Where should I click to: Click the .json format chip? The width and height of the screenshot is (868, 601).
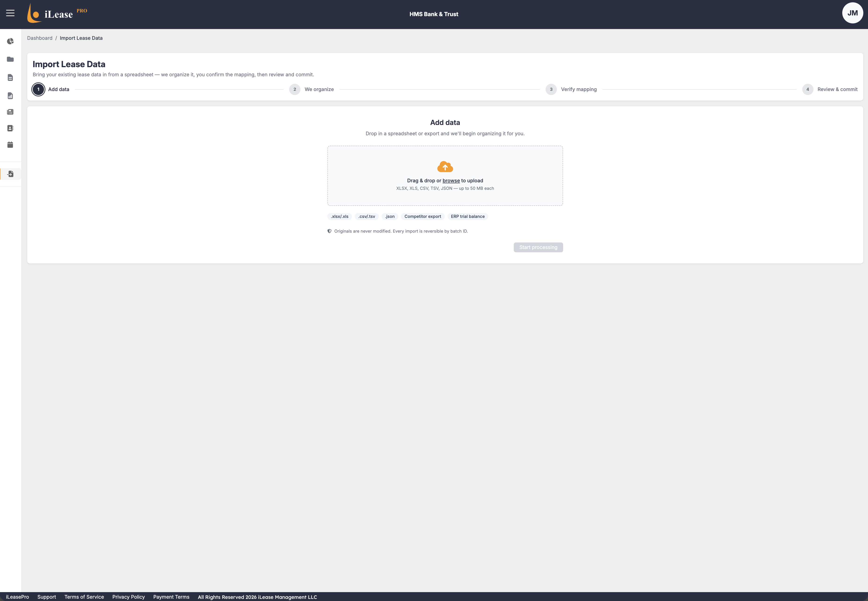(x=390, y=216)
